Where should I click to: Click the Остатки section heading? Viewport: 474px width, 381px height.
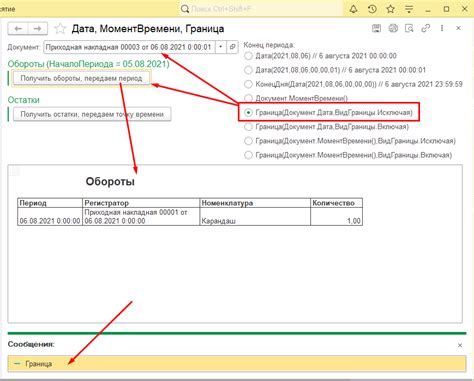point(24,100)
